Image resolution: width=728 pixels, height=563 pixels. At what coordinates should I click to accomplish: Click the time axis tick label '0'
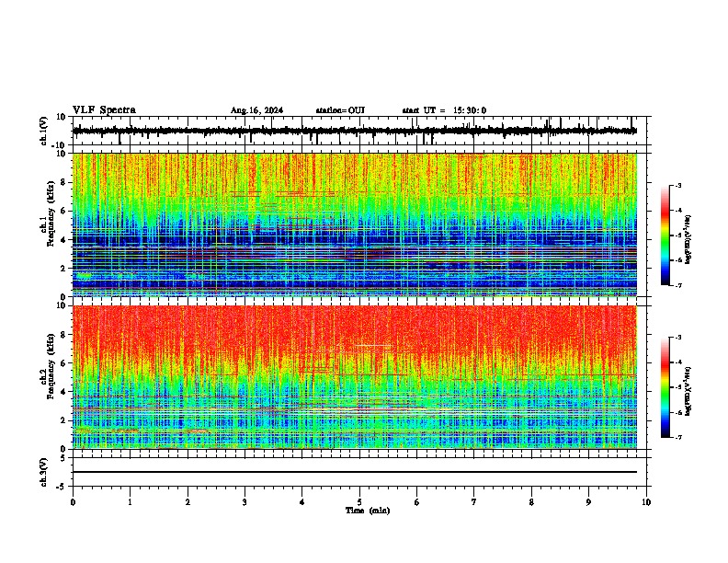coord(73,502)
